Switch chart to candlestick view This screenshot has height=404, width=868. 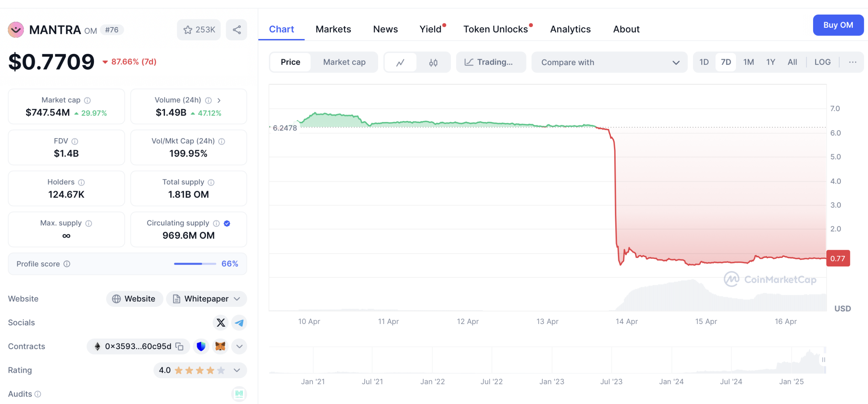click(x=433, y=62)
